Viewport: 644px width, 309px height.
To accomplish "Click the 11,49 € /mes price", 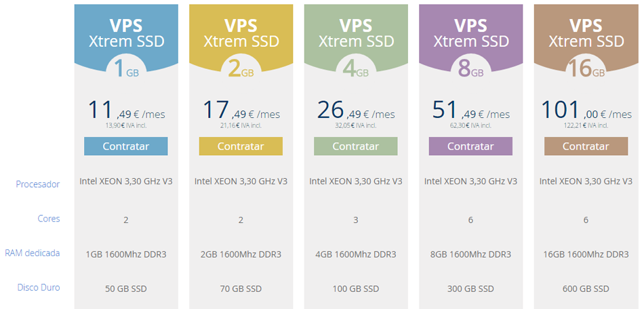I will pyautogui.click(x=126, y=110).
